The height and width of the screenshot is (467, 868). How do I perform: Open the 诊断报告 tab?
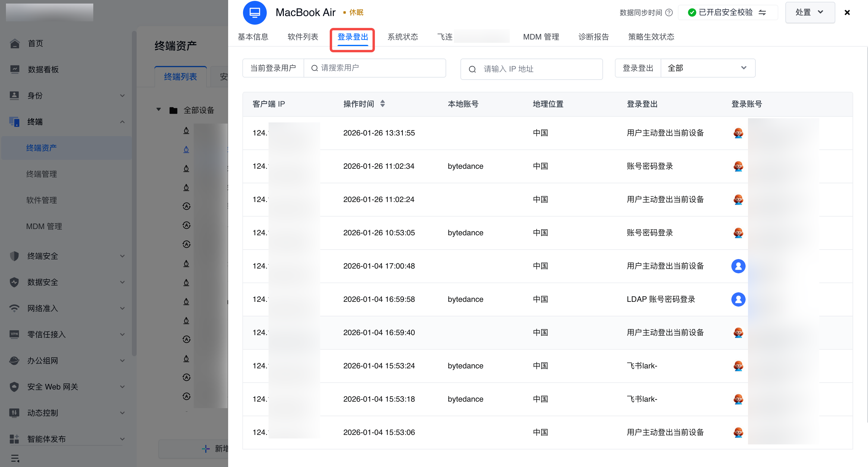(594, 37)
